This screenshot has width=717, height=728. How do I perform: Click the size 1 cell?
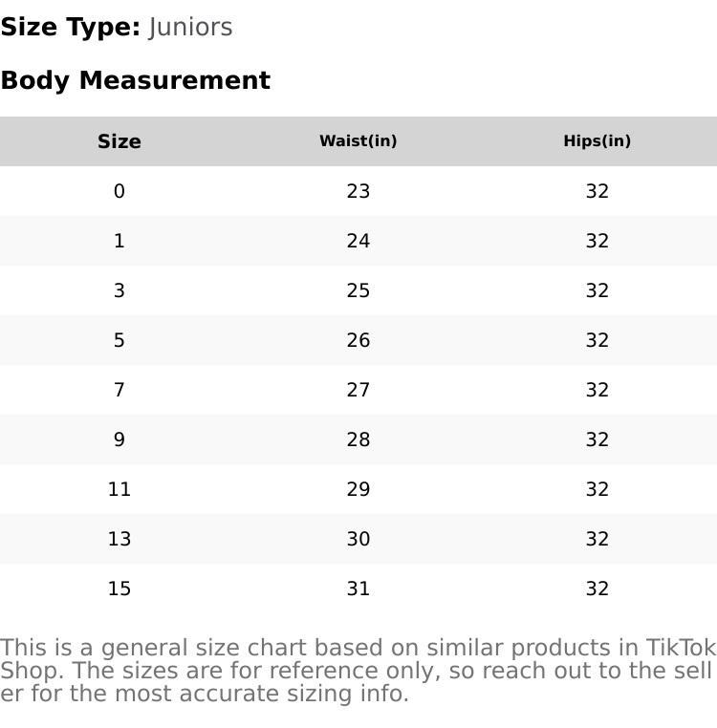point(119,241)
